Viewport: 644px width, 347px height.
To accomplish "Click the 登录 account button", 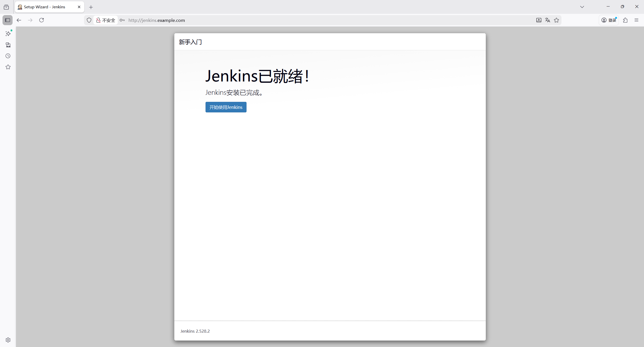I will click(x=609, y=20).
